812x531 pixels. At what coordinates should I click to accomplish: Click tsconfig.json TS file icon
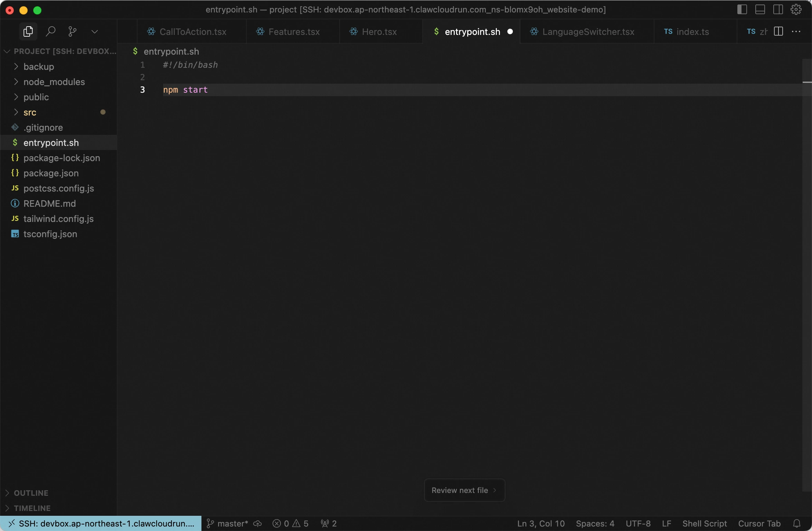(x=15, y=234)
